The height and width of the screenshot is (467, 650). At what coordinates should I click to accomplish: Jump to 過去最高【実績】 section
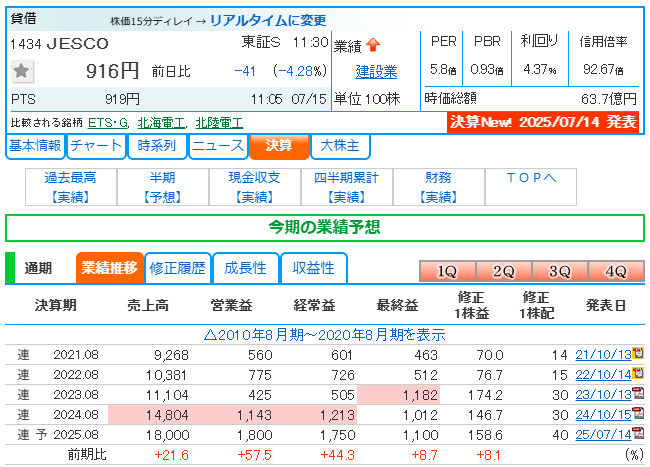(71, 187)
